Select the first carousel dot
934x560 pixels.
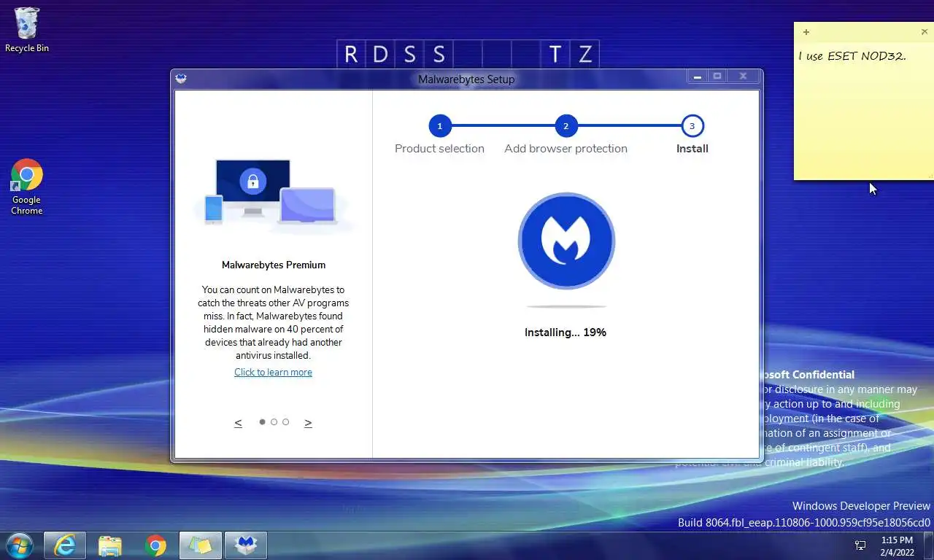click(262, 421)
